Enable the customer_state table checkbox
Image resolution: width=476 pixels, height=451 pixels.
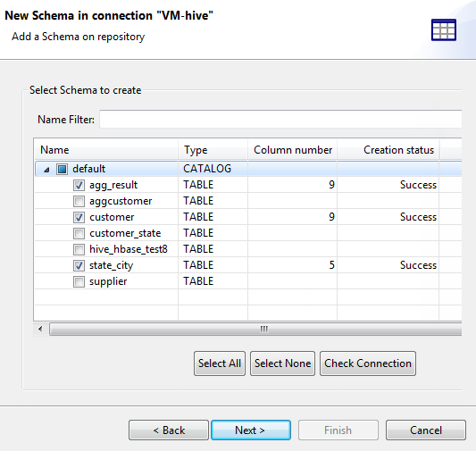[79, 233]
